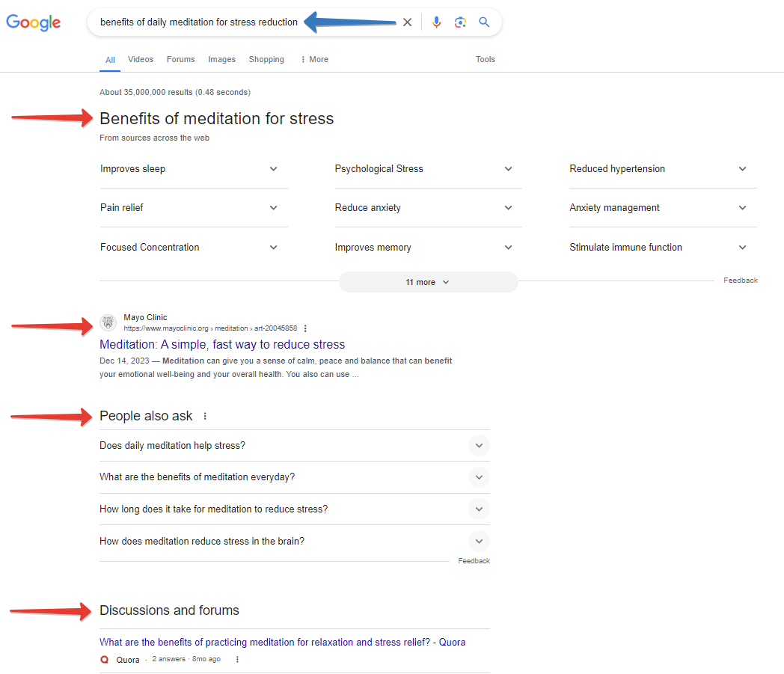Expand "How does meditation reduce stress in the brain?"
The image size is (784, 674).
(479, 542)
